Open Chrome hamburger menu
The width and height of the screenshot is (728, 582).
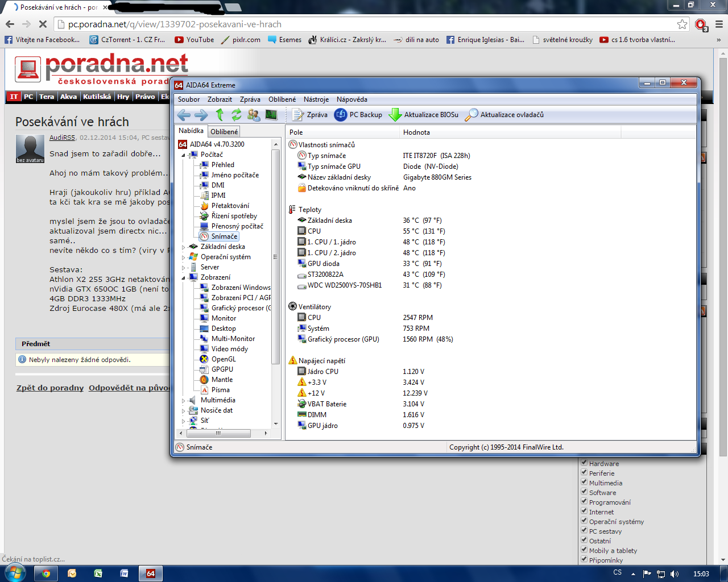719,24
